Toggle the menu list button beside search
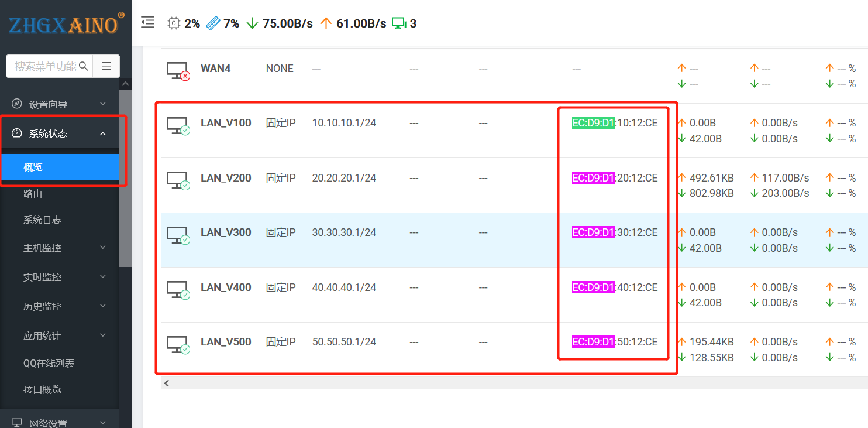 [106, 66]
